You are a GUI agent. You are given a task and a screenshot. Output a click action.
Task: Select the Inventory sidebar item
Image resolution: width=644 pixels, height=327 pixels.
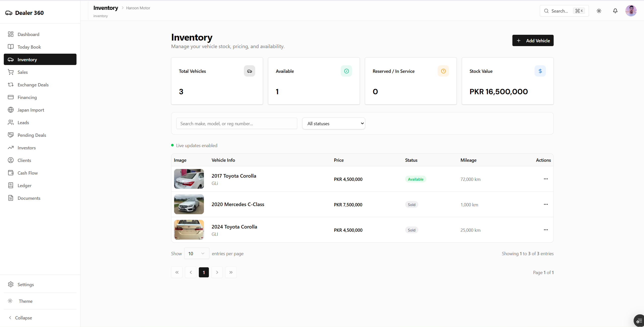click(x=40, y=59)
